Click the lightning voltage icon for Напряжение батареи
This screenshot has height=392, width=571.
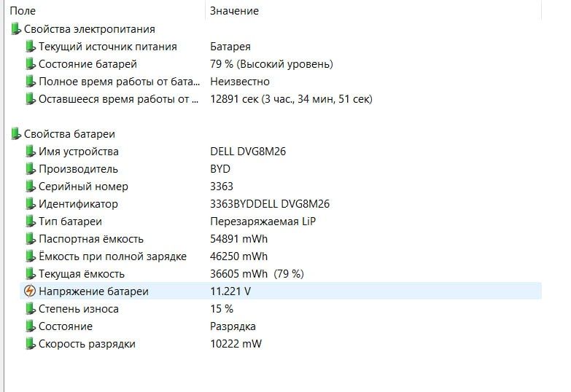(x=30, y=291)
